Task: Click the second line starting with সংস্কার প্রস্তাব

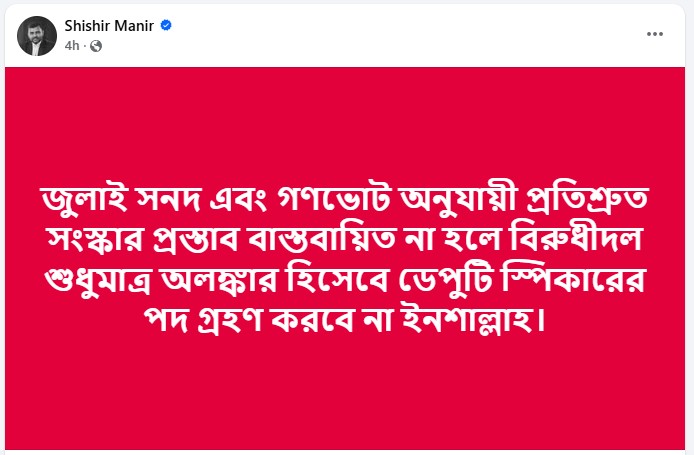Action: click(346, 240)
